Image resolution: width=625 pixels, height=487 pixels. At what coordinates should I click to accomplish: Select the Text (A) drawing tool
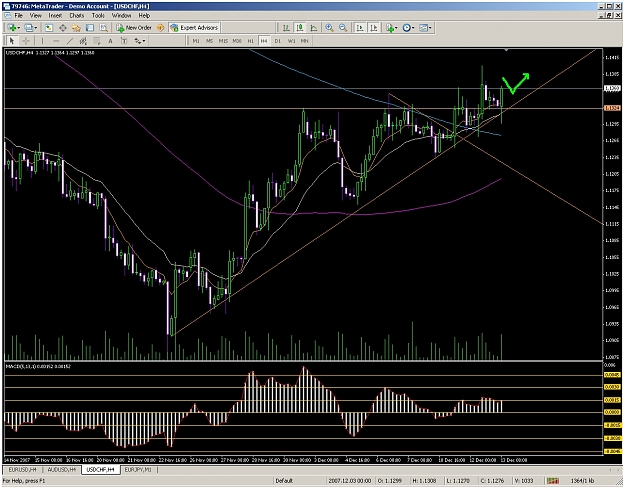110,41
